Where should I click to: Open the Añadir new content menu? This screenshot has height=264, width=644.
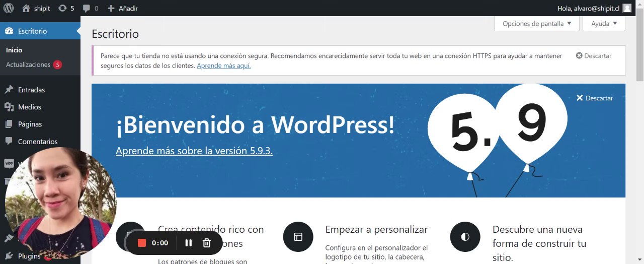(x=122, y=8)
